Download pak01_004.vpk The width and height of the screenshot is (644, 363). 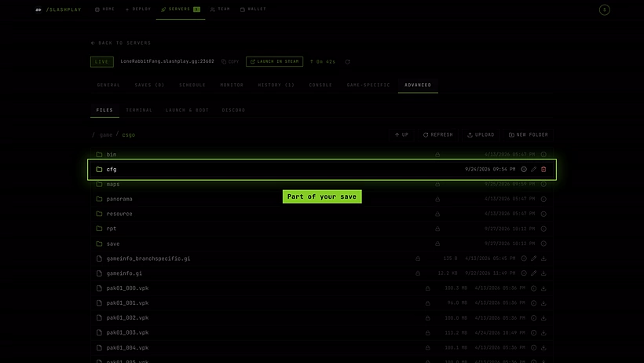543,348
